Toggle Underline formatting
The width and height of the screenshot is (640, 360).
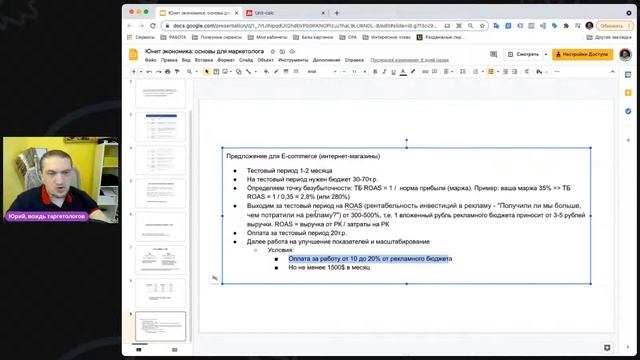click(393, 72)
